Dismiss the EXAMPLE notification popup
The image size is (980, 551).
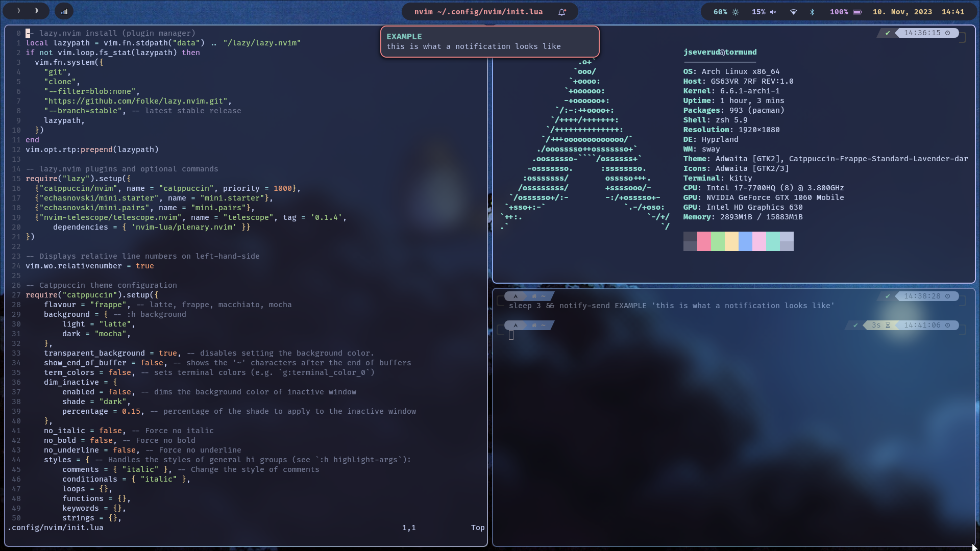pyautogui.click(x=489, y=41)
